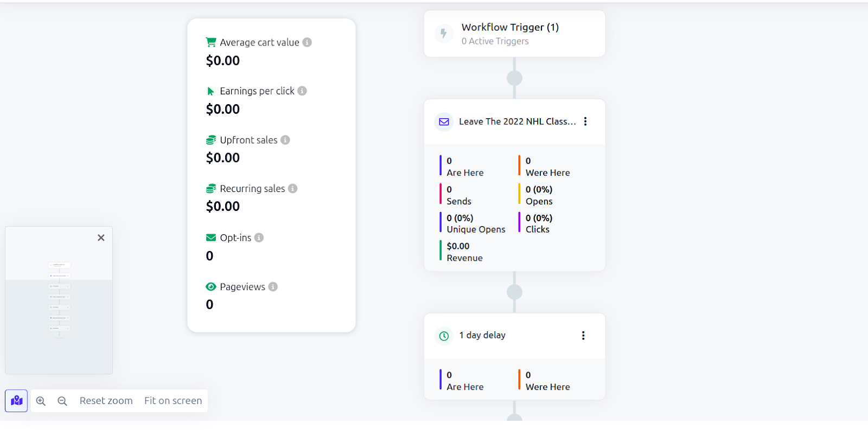Click Are Here stat in the email step
The image size is (868, 430).
pos(462,166)
